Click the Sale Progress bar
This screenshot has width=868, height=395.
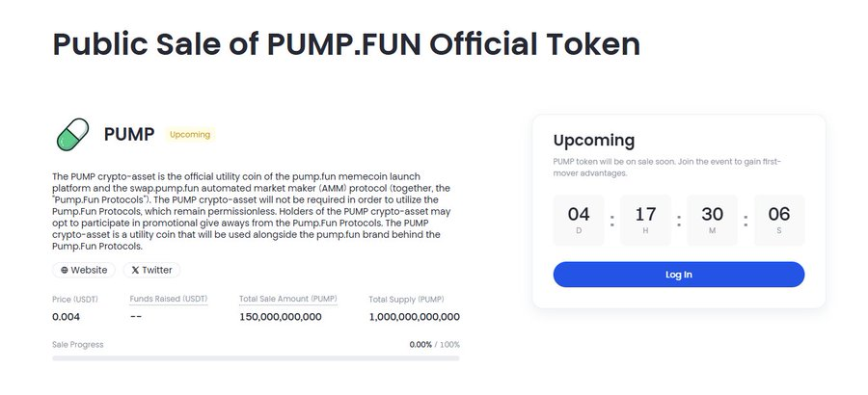coord(256,358)
